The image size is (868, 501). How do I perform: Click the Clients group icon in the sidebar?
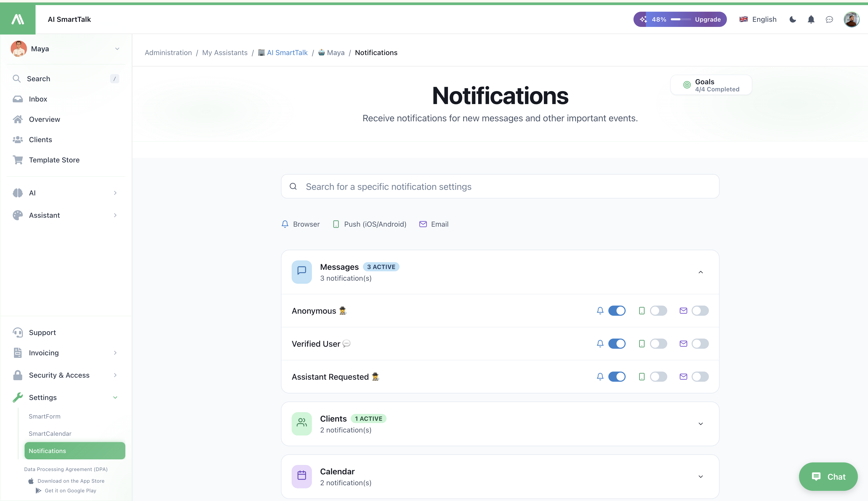tap(18, 140)
